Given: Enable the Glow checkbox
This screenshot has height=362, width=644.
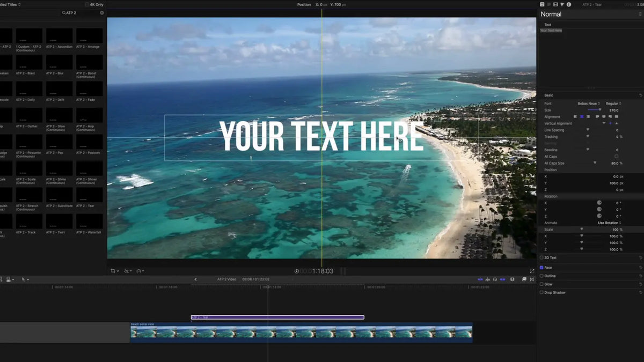Looking at the screenshot, I should point(541,284).
